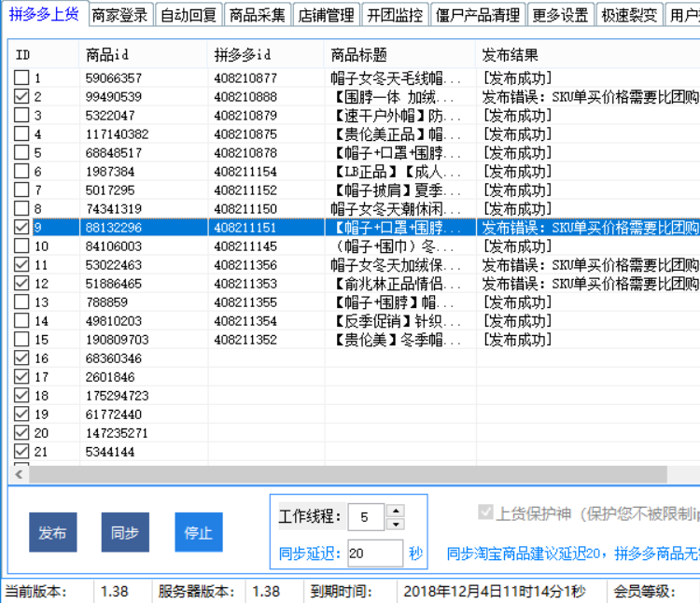Increase the 工作线程 value with up arrow

pos(396,511)
